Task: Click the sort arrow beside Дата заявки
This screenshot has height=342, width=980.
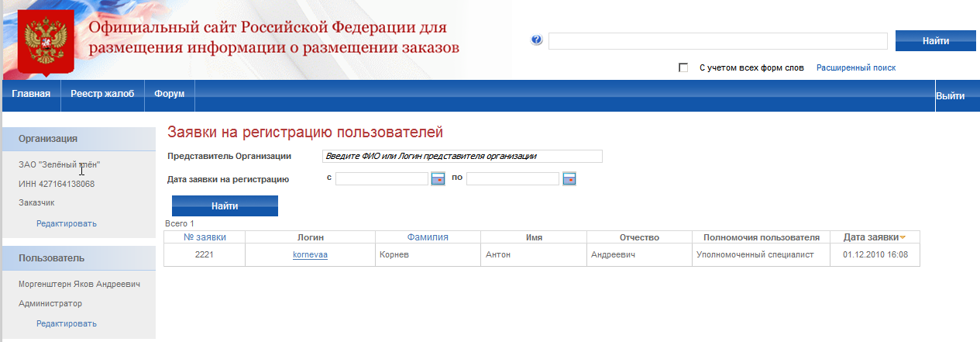Action: click(903, 237)
